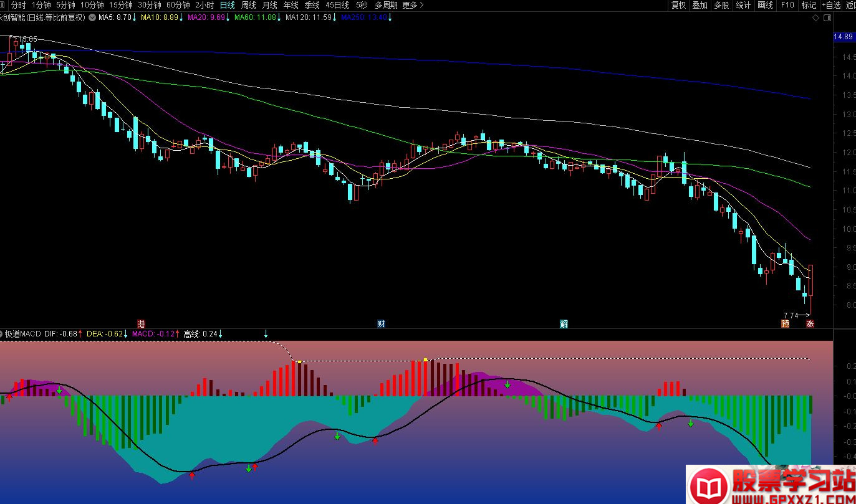856x504 pixels.
Task: Click the MACD: -0.12 value
Action: click(153, 334)
